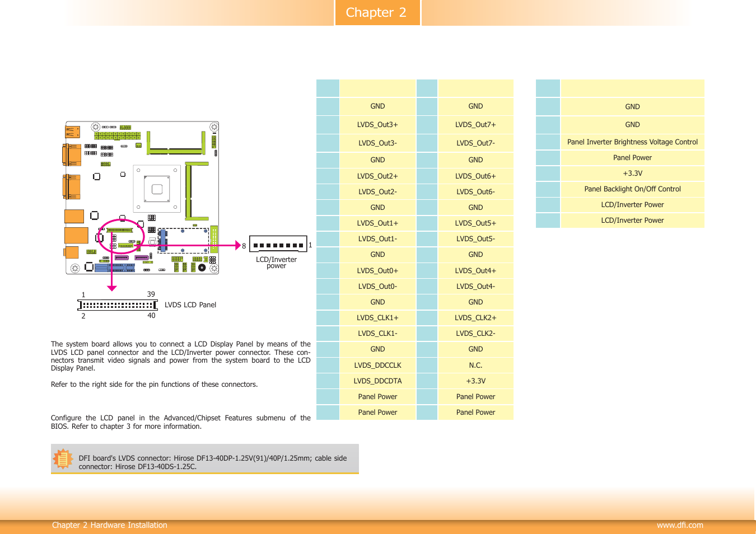
Task: Click the 8-pin LCD/Inverter connector diagram
Action: 278,245
